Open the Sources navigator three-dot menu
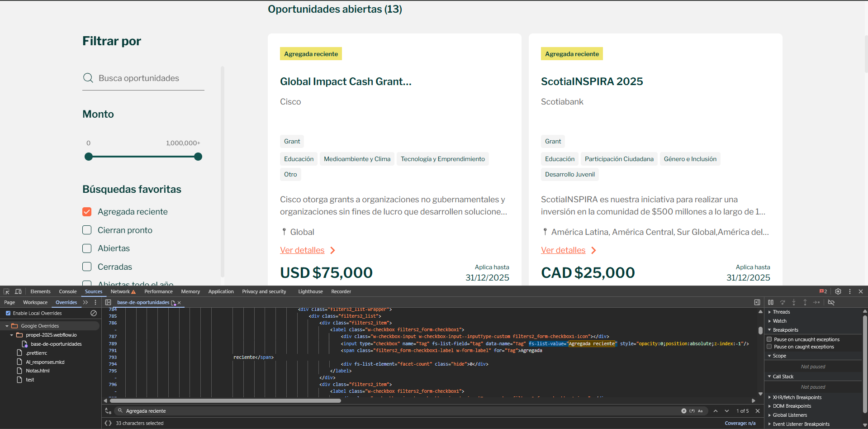 (x=95, y=302)
